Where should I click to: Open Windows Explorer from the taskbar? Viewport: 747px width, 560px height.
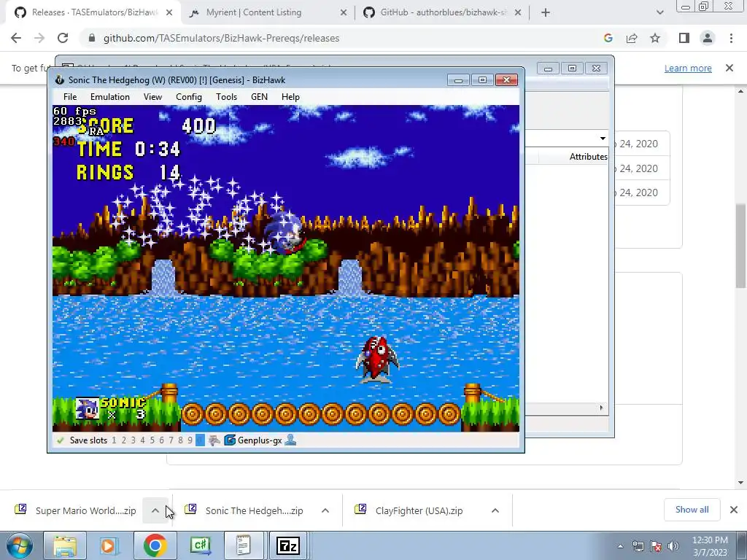point(65,545)
